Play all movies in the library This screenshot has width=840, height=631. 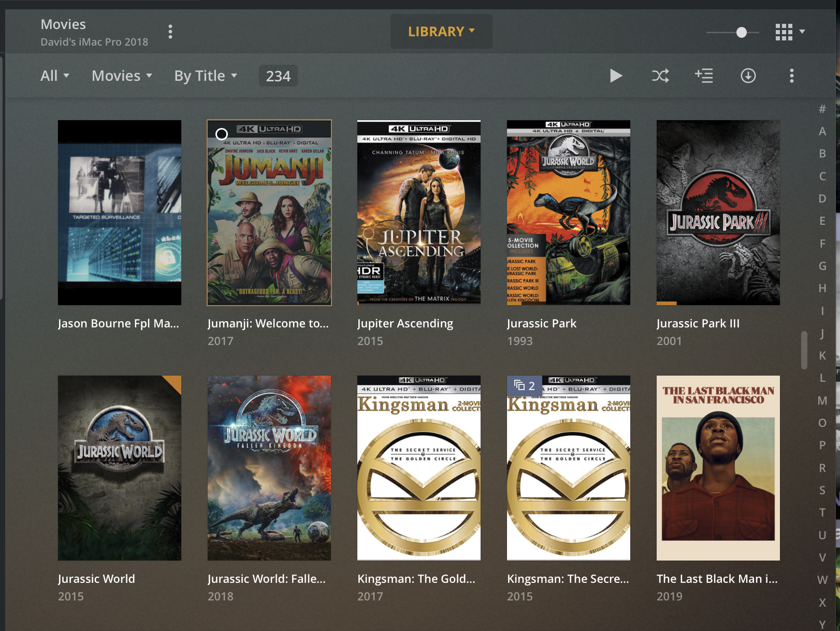click(616, 76)
